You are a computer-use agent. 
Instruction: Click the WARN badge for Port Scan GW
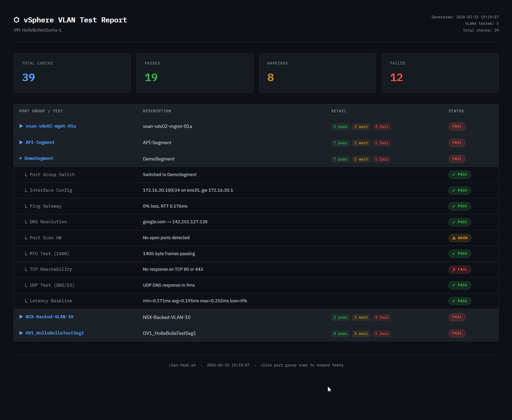click(459, 238)
